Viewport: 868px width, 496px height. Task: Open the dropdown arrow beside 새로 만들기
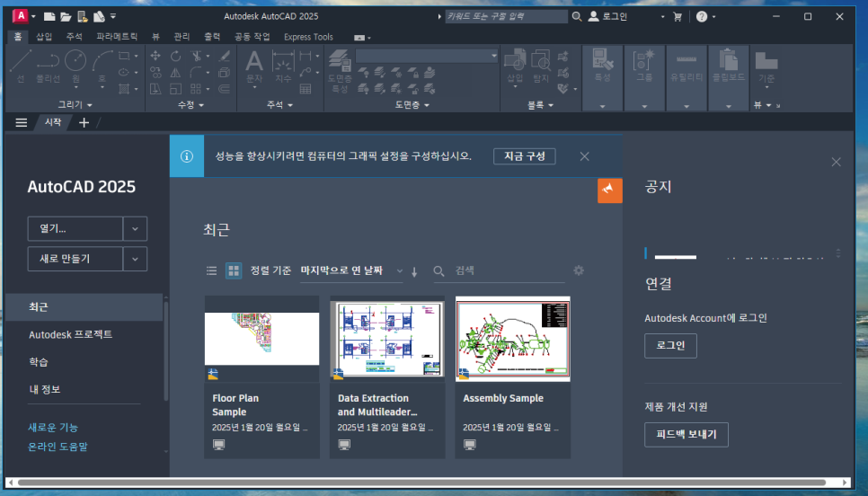pyautogui.click(x=135, y=259)
